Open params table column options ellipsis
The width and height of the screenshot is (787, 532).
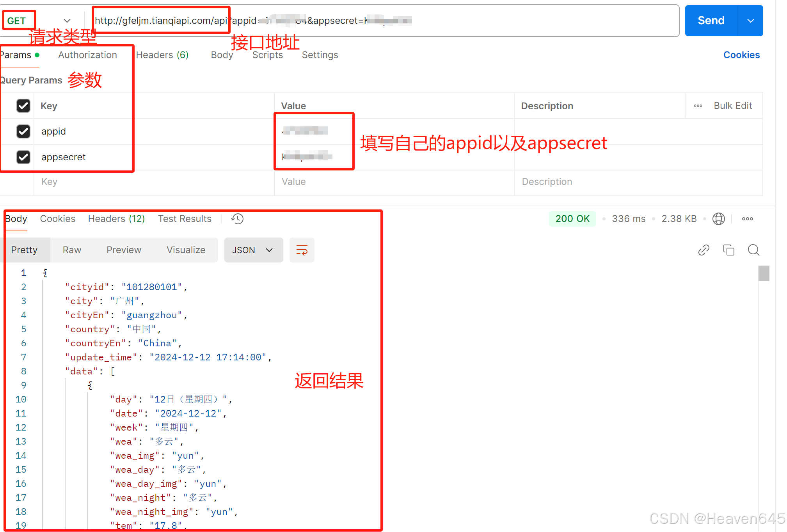pos(698,106)
